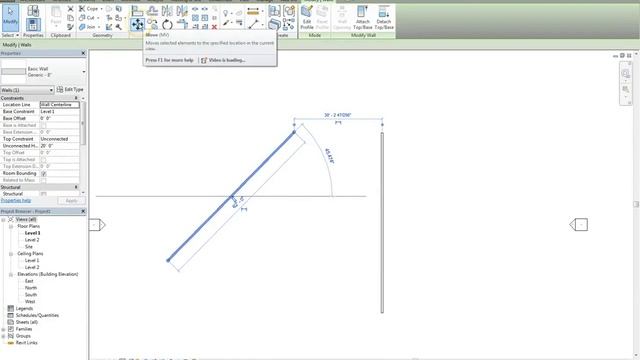The image size is (640, 360).
Task: Open the East elevation view
Action: [x=29, y=281]
